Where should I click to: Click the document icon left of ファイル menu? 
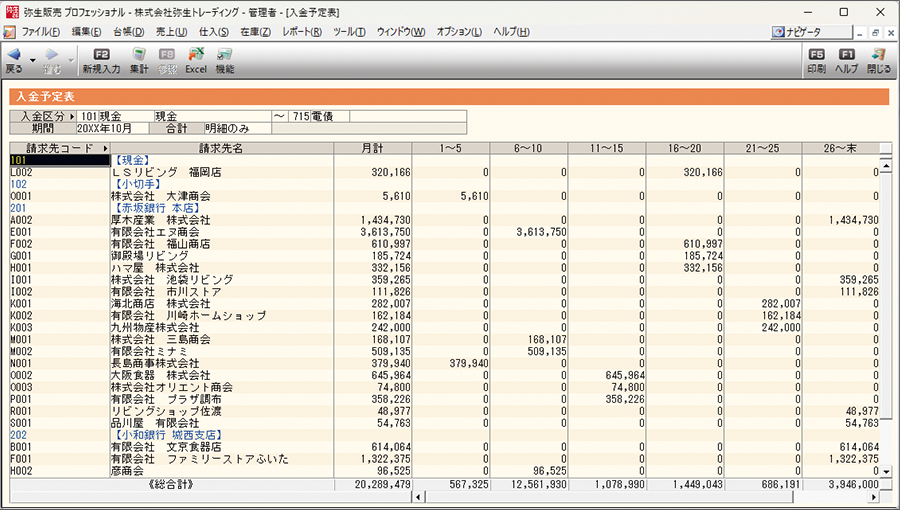[x=9, y=32]
